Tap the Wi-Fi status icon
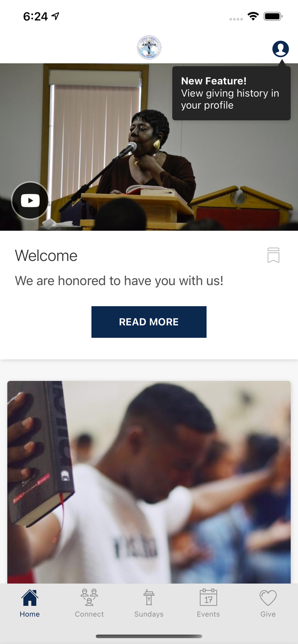298x644 pixels. point(253,16)
